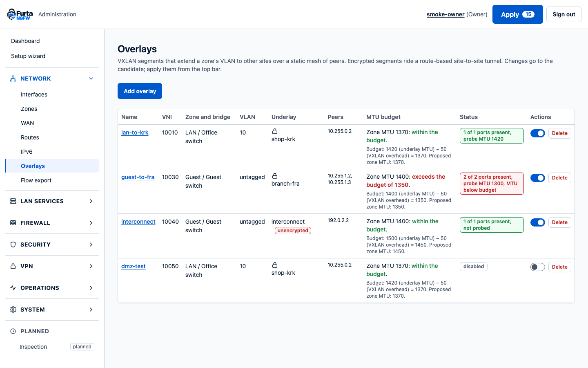Collapse the Network section chevron
The height and width of the screenshot is (368, 588).
91,79
